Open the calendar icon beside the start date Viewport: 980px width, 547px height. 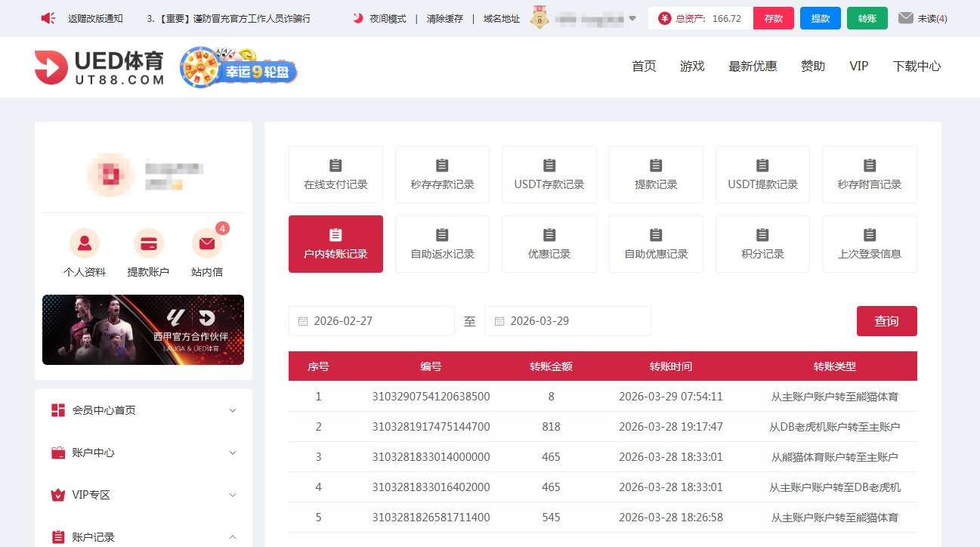click(x=304, y=320)
